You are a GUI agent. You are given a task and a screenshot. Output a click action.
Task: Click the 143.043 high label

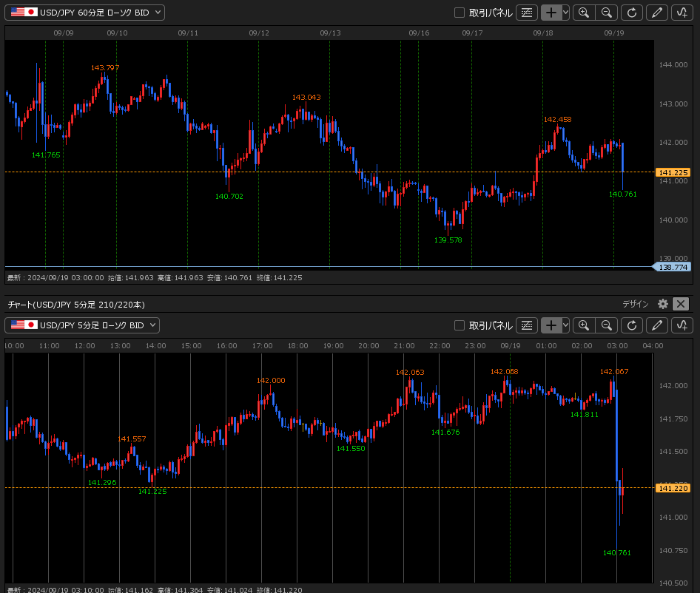(306, 98)
